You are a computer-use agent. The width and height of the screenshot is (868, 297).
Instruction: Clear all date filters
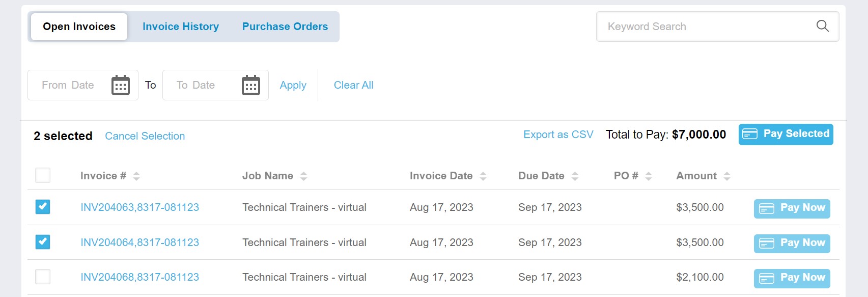coord(353,85)
